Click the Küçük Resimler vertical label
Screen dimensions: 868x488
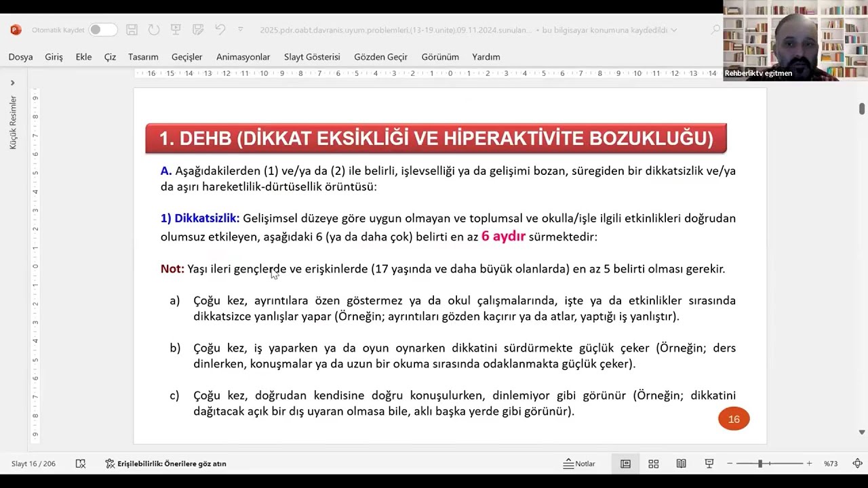[13, 122]
